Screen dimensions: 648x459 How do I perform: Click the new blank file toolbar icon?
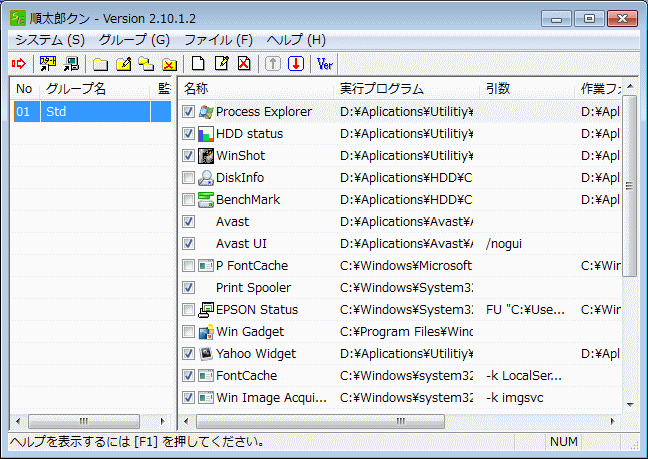[x=199, y=64]
